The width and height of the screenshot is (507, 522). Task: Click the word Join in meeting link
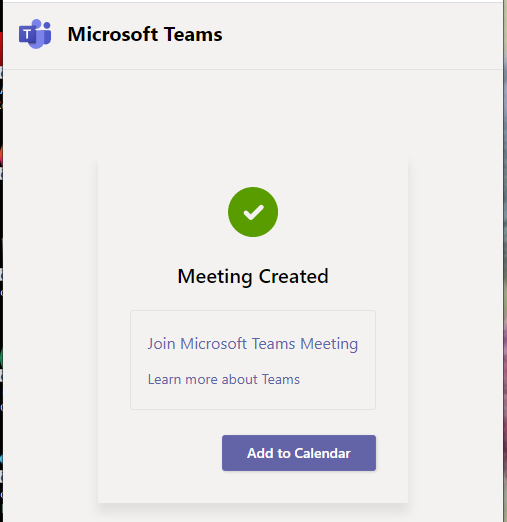[x=161, y=344]
